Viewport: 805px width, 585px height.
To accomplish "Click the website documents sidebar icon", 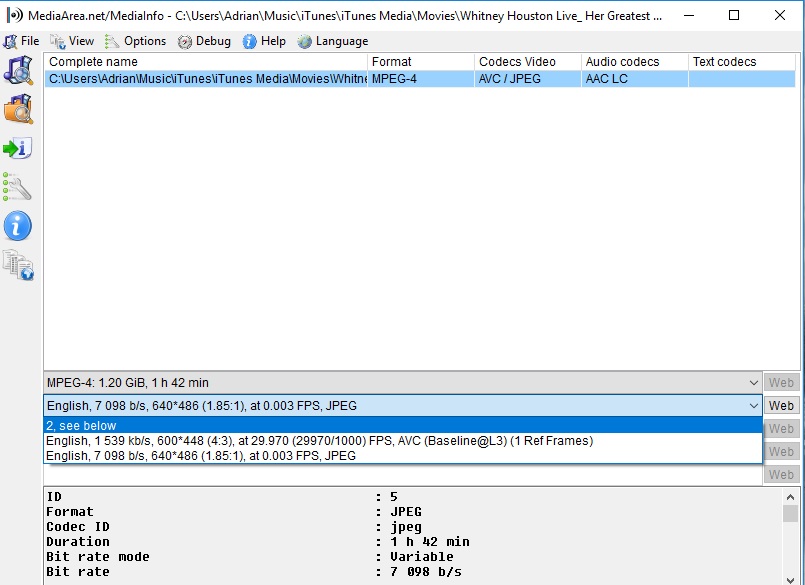I will (x=18, y=265).
